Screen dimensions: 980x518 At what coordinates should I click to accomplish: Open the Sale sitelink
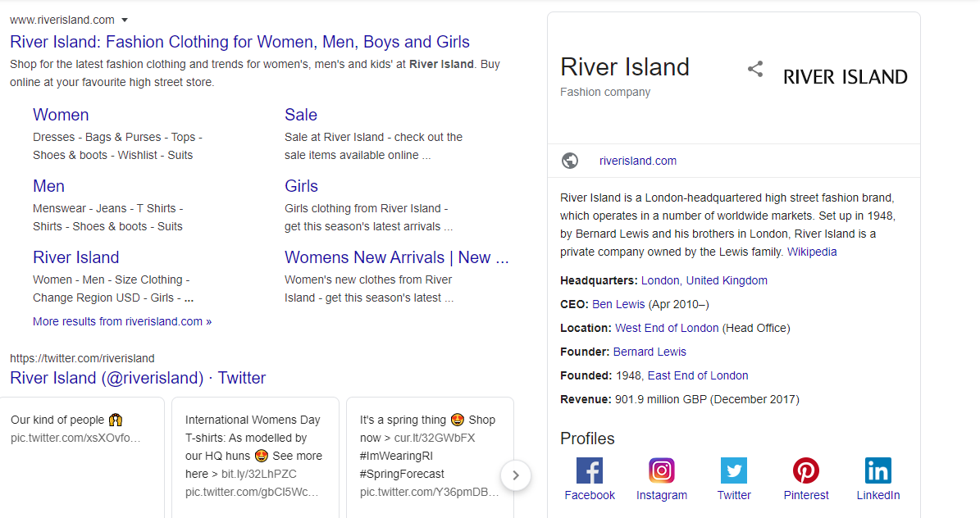click(301, 115)
